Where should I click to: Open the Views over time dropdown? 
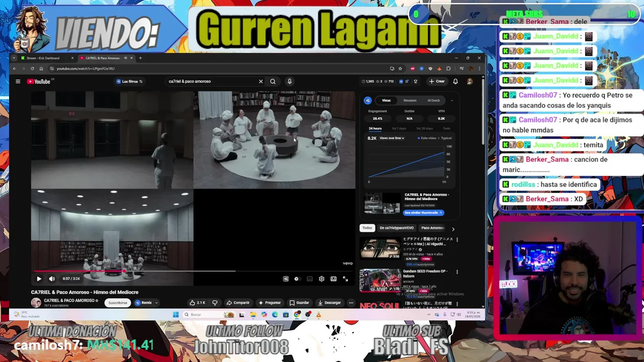pos(392,138)
